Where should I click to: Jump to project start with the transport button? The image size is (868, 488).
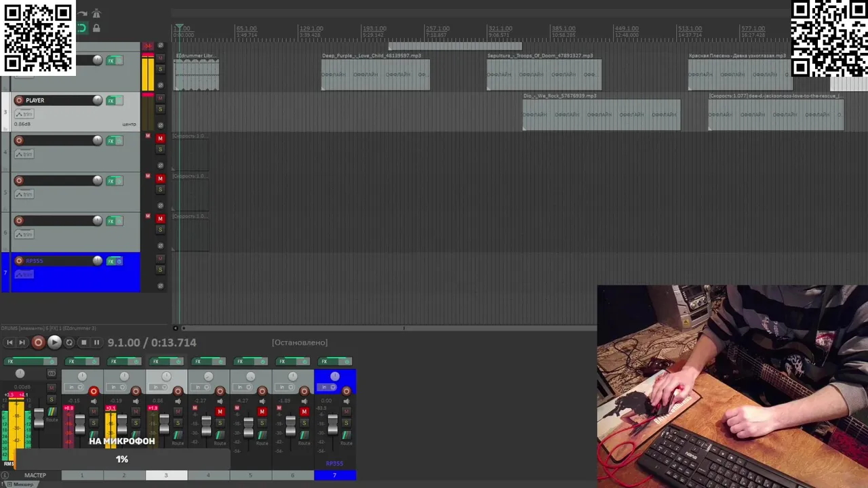pos(9,342)
